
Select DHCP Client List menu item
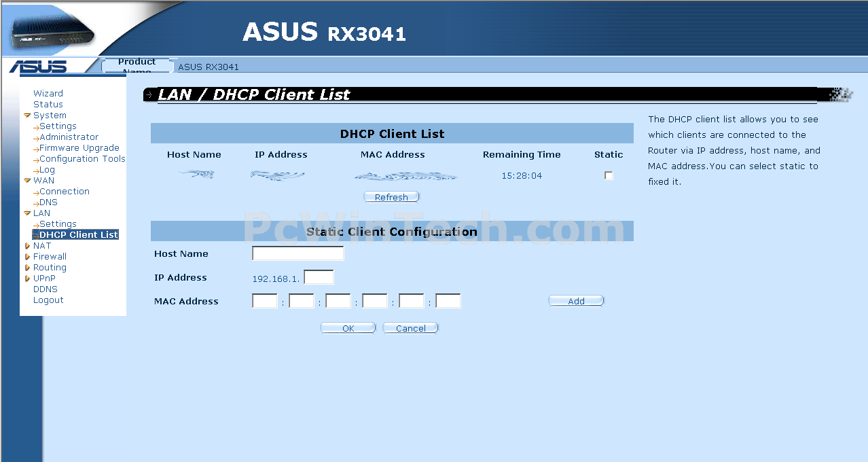click(79, 235)
